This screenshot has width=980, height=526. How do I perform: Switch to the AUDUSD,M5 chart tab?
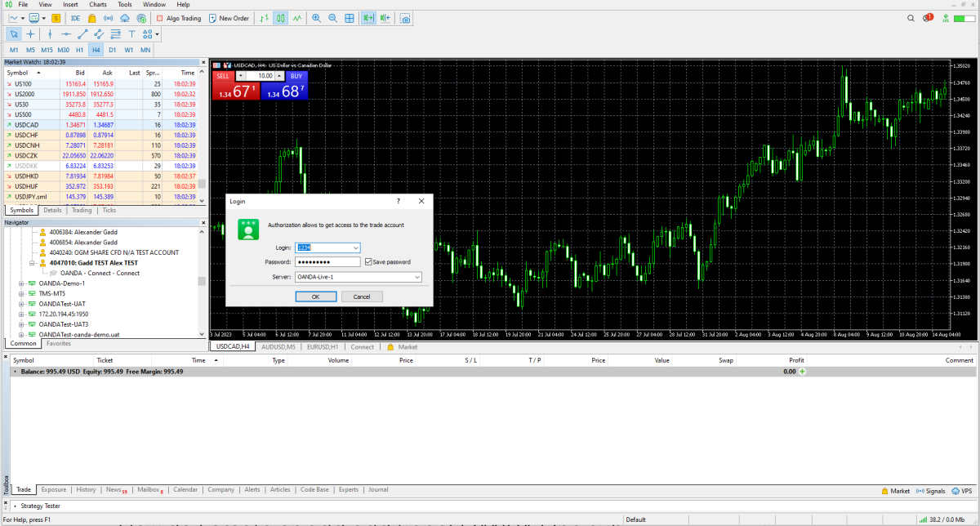pyautogui.click(x=278, y=347)
